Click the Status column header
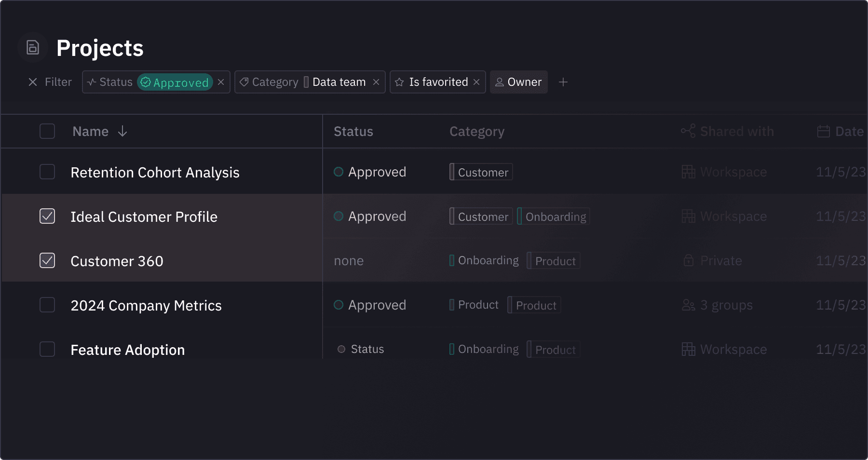868x460 pixels. (x=353, y=132)
